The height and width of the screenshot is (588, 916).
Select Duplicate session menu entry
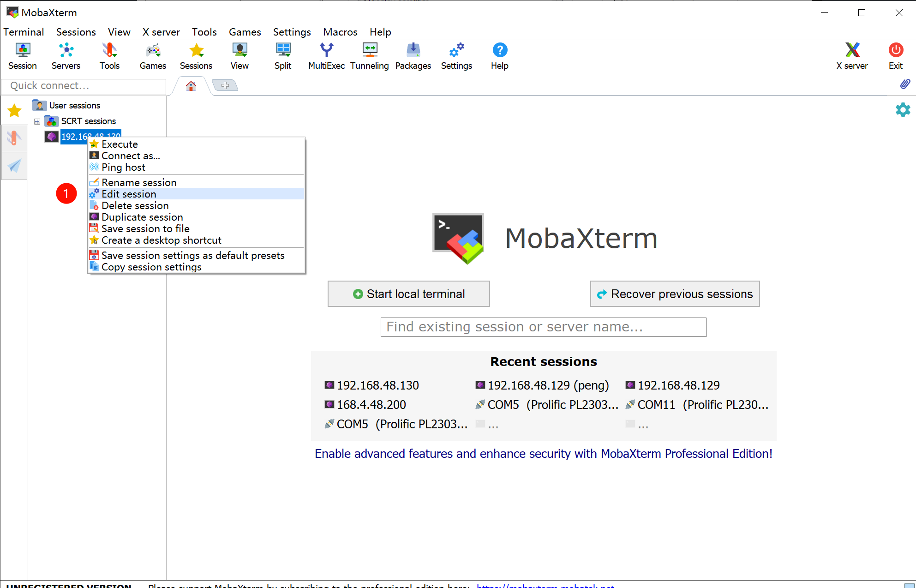tap(142, 217)
